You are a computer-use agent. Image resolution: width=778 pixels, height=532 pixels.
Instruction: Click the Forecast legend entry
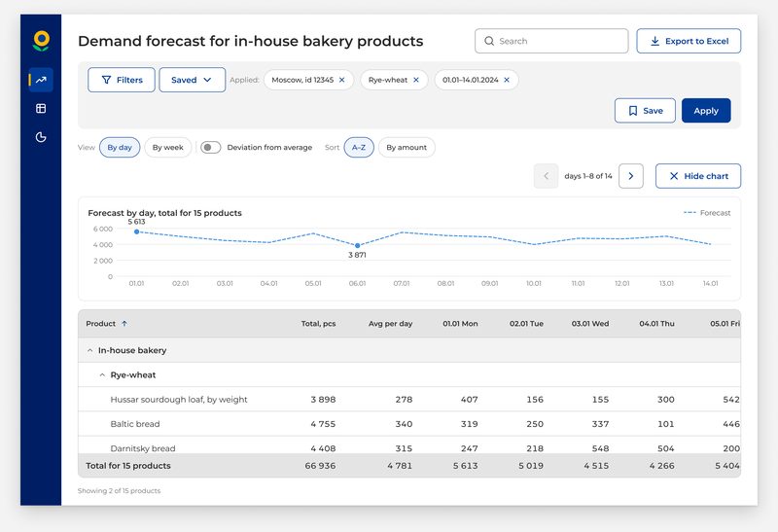[707, 213]
